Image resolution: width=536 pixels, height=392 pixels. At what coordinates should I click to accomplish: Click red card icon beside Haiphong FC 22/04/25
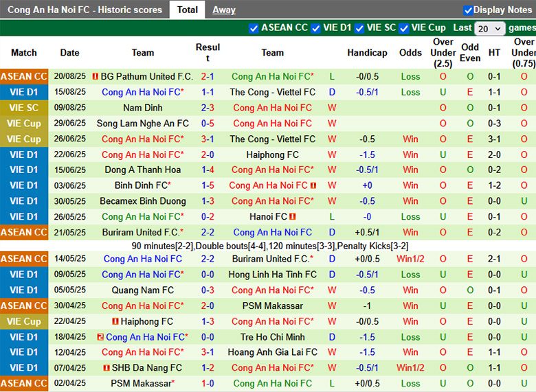click(x=115, y=321)
